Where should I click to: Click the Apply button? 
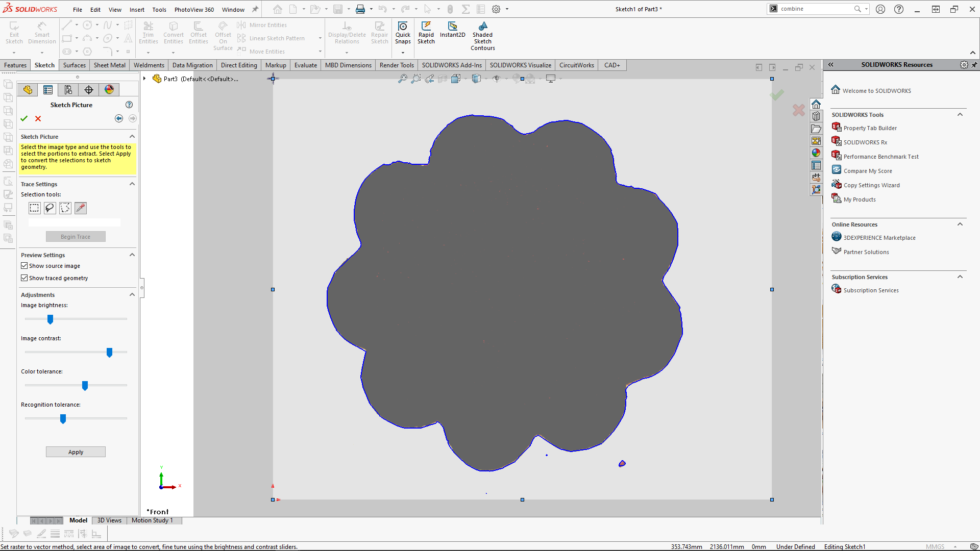tap(76, 452)
